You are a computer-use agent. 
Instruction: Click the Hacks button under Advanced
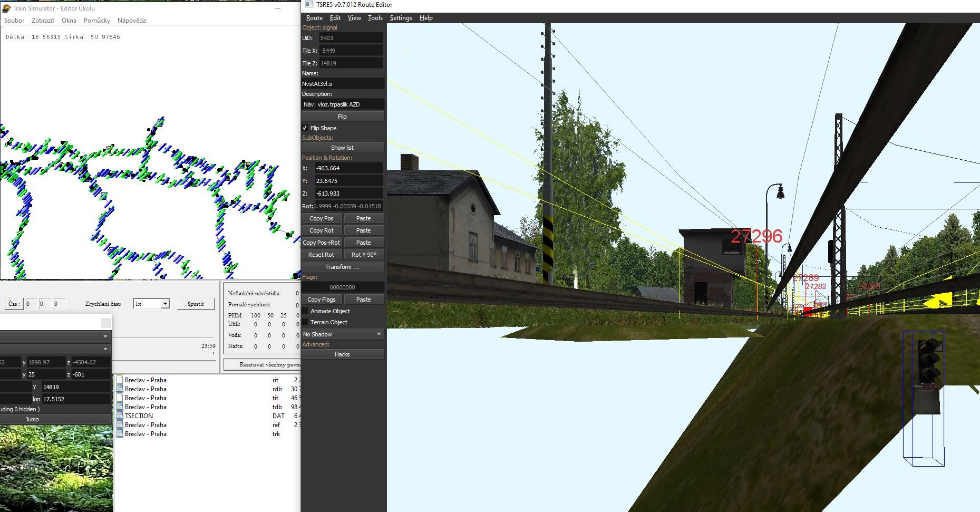pyautogui.click(x=342, y=354)
